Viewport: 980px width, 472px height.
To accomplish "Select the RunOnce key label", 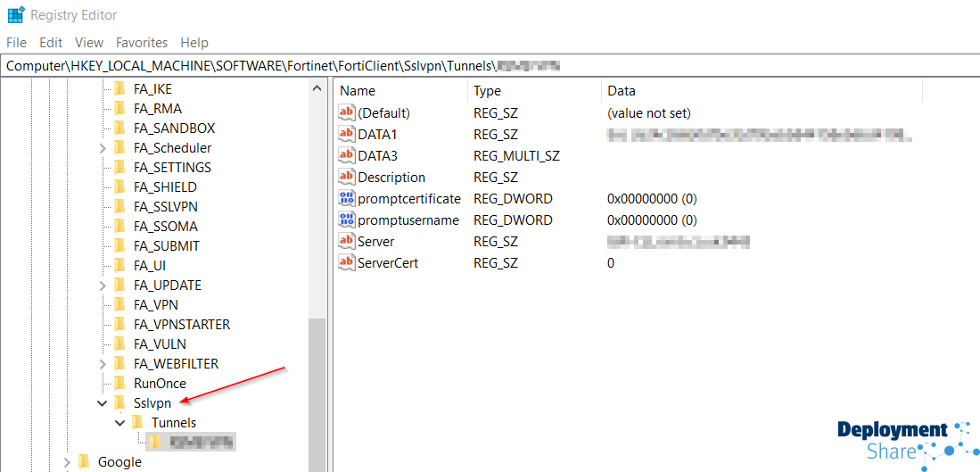I will pos(160,384).
